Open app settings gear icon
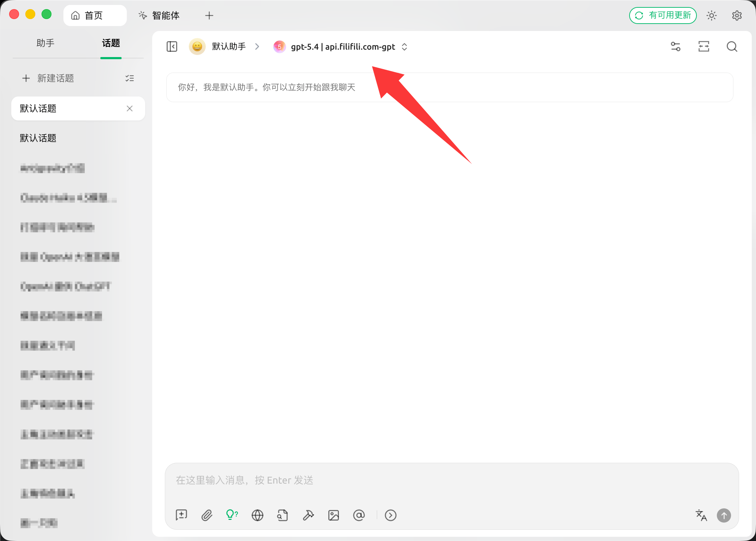Screen dimensions: 756x541 click(x=737, y=15)
